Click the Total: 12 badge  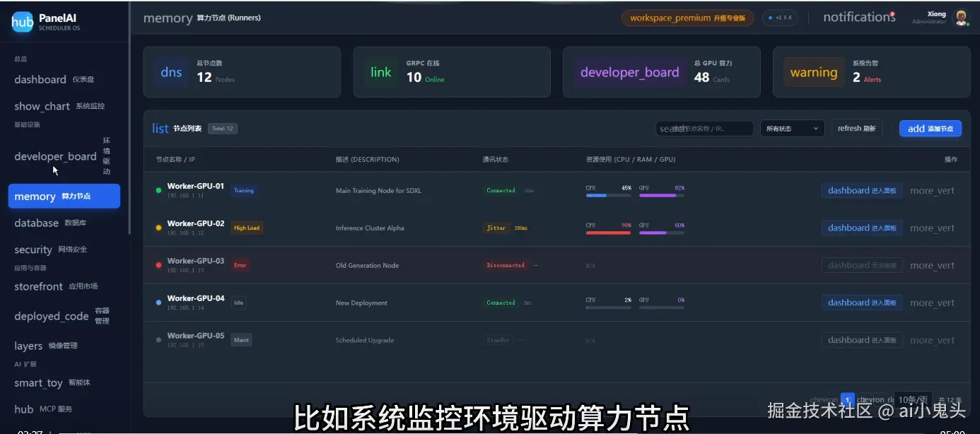click(x=223, y=129)
